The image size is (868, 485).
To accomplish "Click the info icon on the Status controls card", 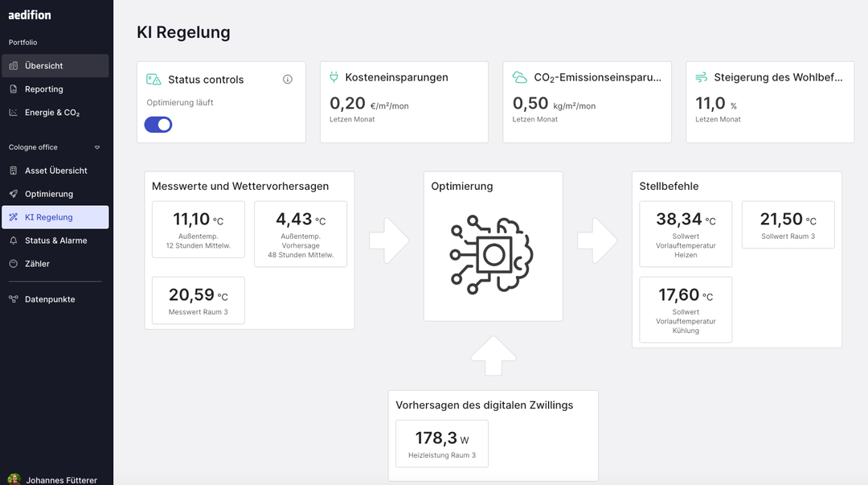I will coord(288,79).
